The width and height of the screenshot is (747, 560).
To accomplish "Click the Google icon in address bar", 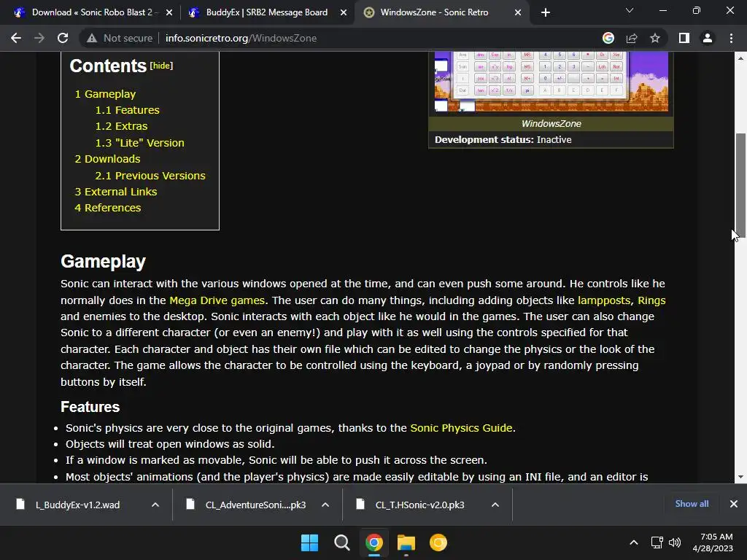I will pyautogui.click(x=608, y=38).
